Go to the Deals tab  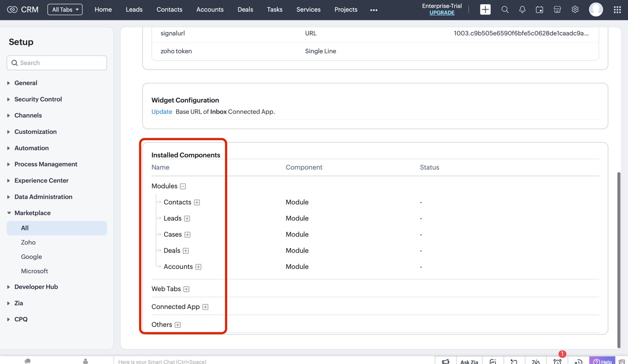(x=245, y=10)
